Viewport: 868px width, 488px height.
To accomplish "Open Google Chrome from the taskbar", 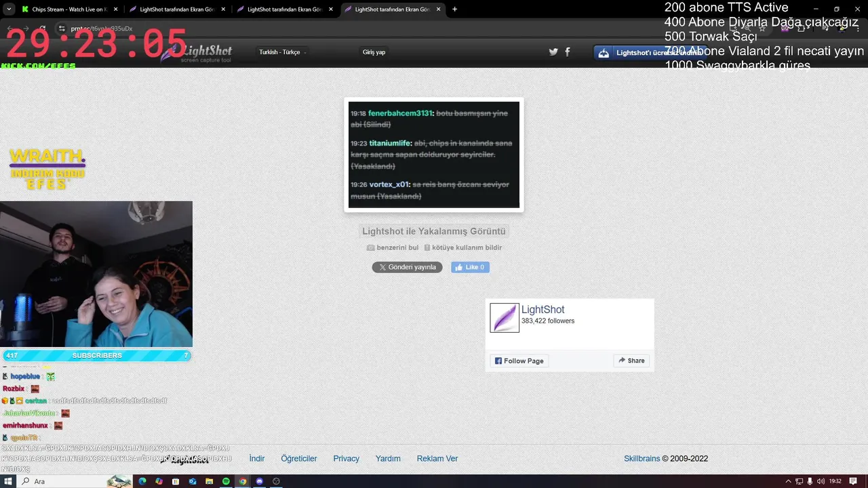I will tap(243, 481).
